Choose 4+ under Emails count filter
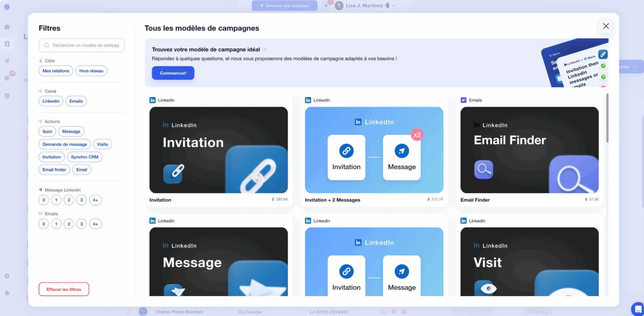This screenshot has width=644, height=316. pos(95,224)
